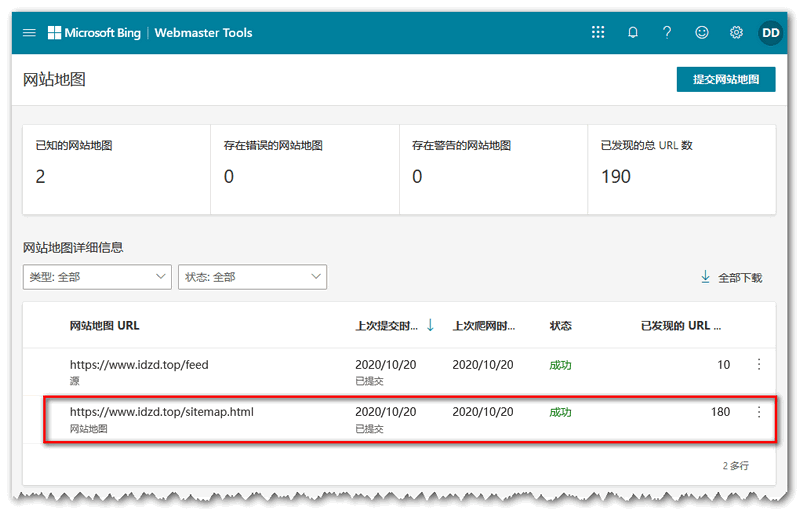Open the notifications bell
The width and height of the screenshot is (800, 518).
[x=633, y=33]
